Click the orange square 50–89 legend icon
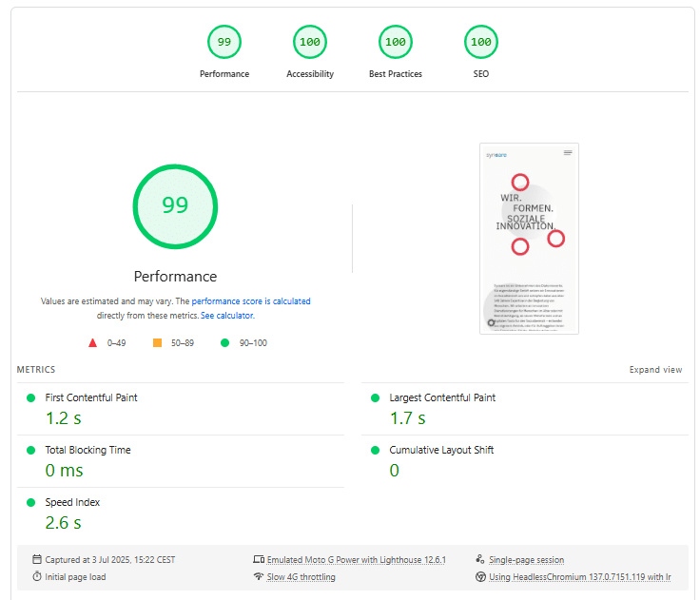 (157, 343)
